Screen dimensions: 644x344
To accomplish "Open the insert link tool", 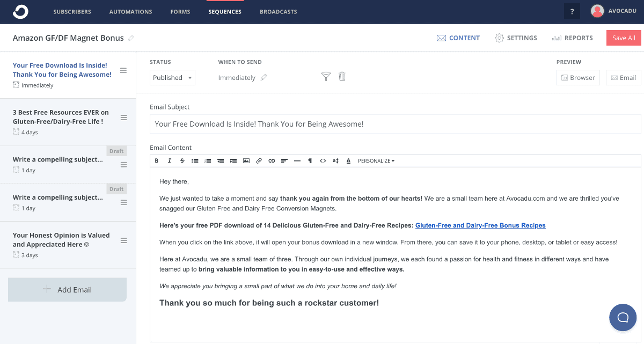I will [x=272, y=160].
